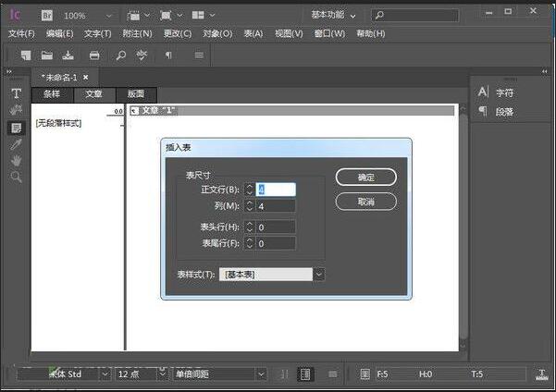Click the view options icon in top bar
Image resolution: width=556 pixels, height=392 pixels.
[134, 16]
